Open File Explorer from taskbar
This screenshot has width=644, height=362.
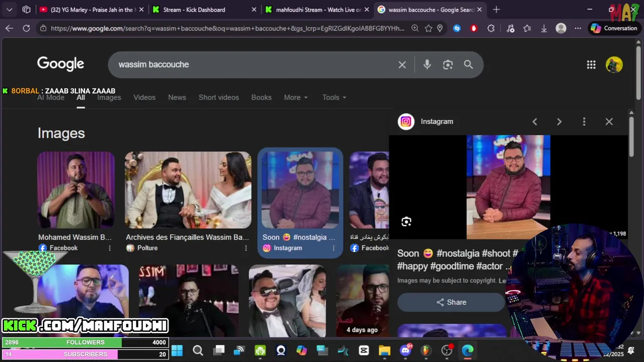coord(384,350)
